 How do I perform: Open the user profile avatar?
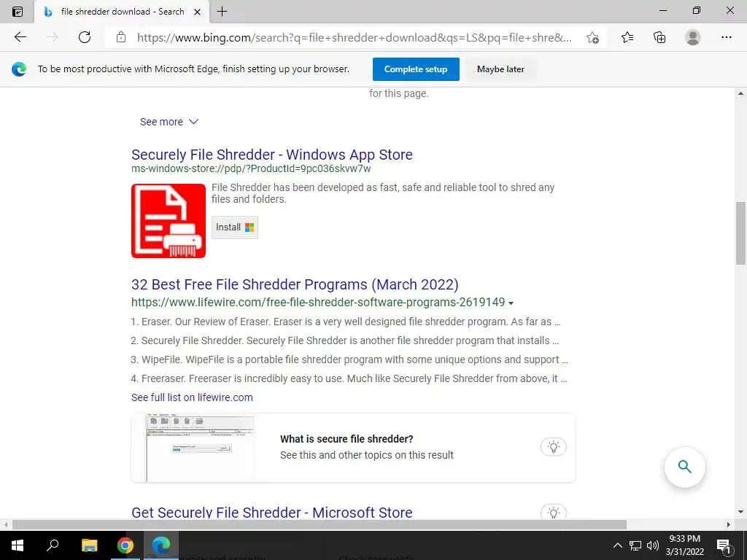pos(693,37)
